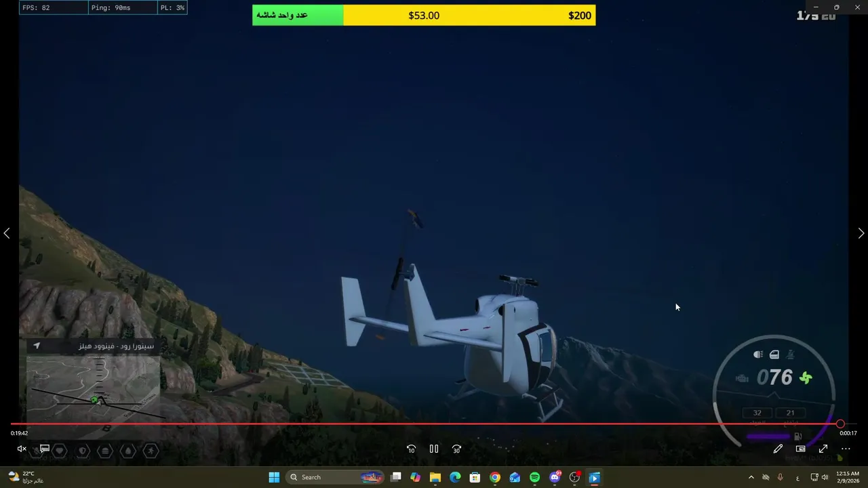The image size is (868, 488).
Task: Click the elapsed time 0:19:42
Action: click(x=19, y=433)
